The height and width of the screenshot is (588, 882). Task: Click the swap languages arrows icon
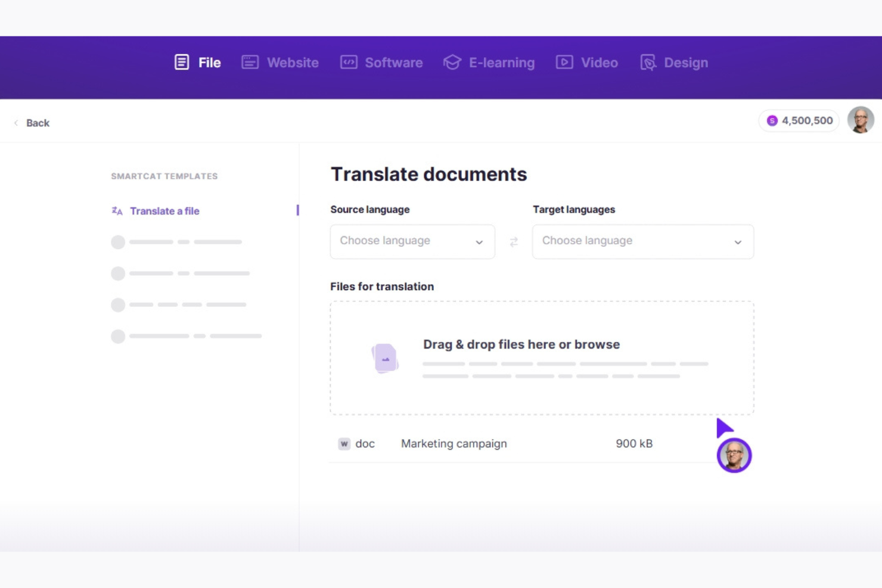coord(513,242)
